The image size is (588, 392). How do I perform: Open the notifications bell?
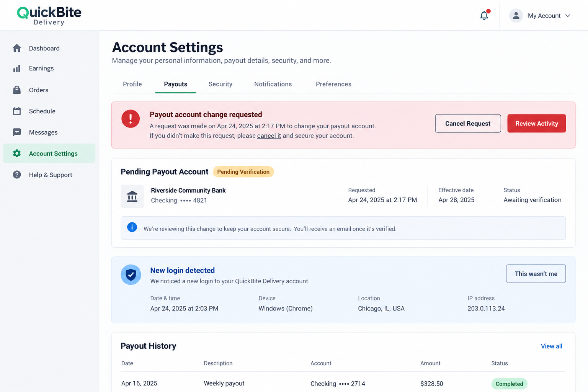coord(484,15)
